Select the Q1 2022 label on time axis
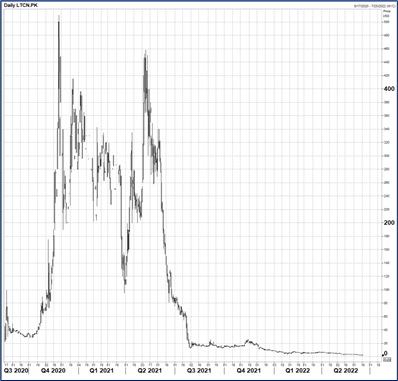398x381 pixels. [298, 371]
